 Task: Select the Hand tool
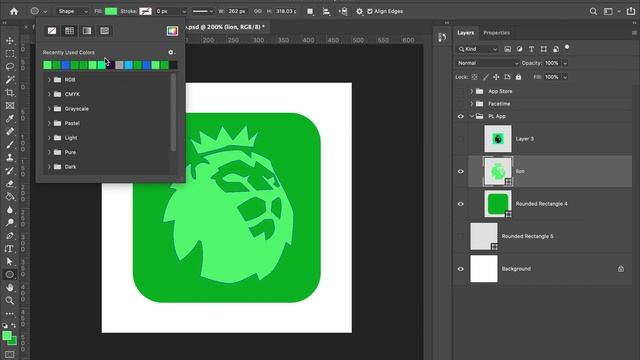(x=10, y=288)
